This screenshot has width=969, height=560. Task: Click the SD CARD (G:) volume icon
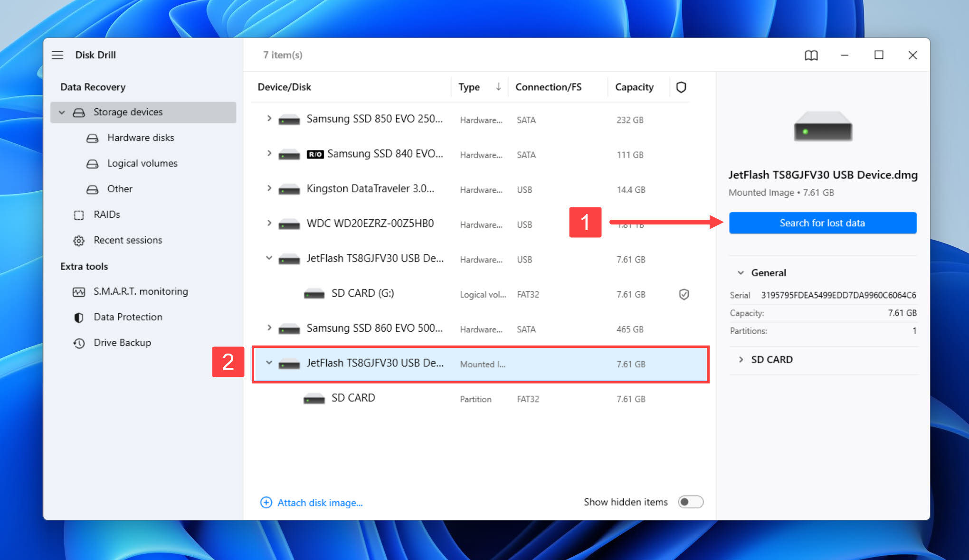[x=314, y=294]
